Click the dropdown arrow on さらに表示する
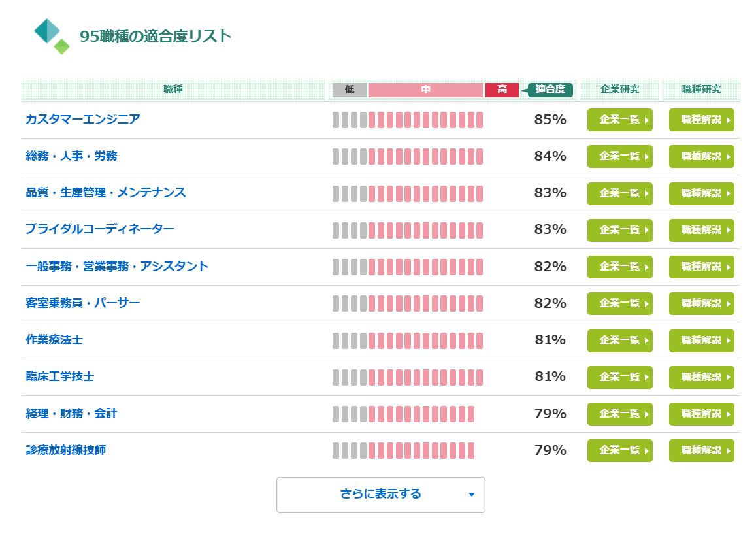 point(470,495)
